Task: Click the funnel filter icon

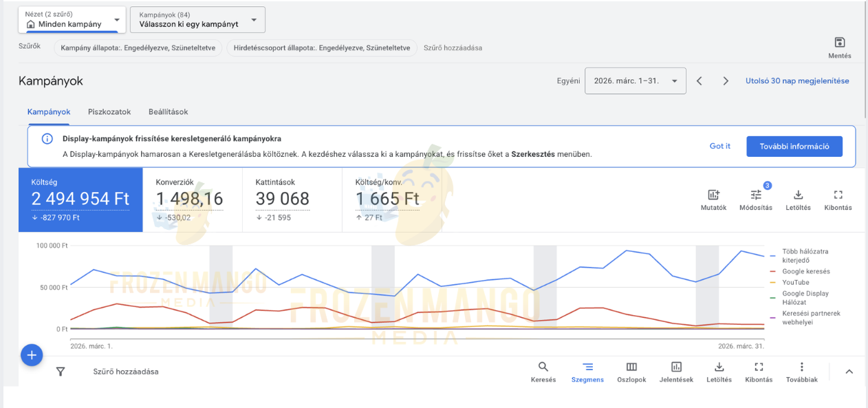Action: (61, 372)
